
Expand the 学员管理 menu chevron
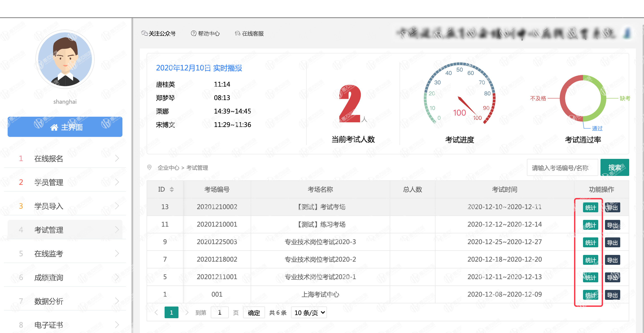(x=117, y=182)
